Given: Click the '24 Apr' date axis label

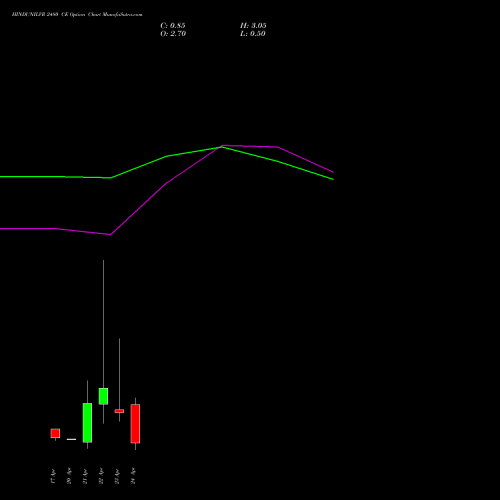Looking at the screenshot, I should point(133,476).
